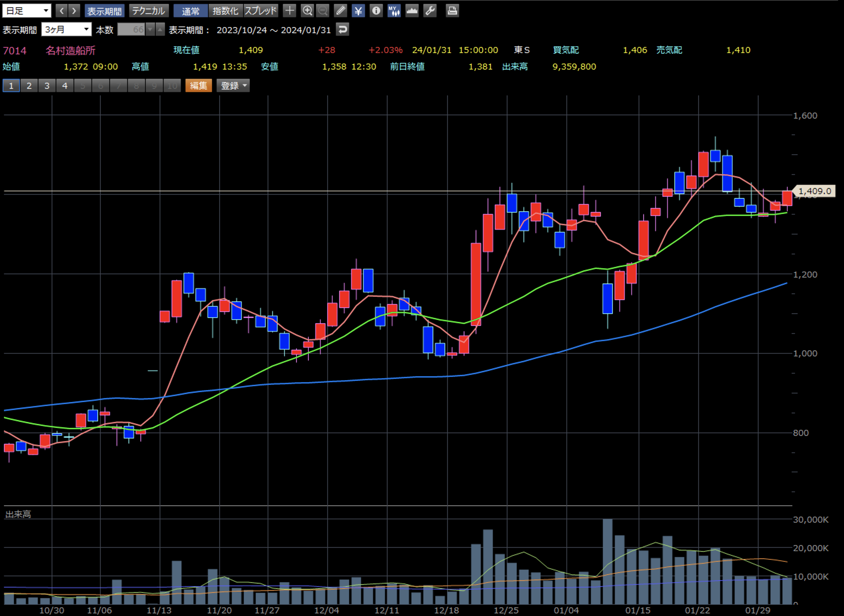Open the info icon
The image size is (844, 616).
pyautogui.click(x=376, y=11)
